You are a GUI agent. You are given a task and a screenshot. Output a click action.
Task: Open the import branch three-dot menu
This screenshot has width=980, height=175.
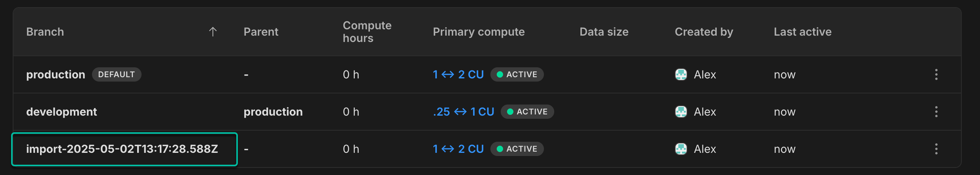pos(936,149)
